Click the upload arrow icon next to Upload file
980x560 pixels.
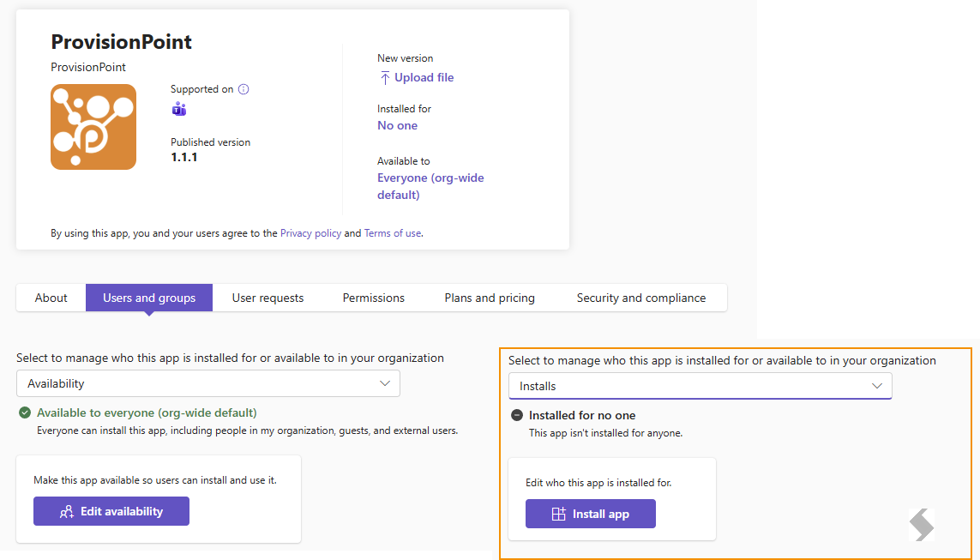click(x=385, y=77)
